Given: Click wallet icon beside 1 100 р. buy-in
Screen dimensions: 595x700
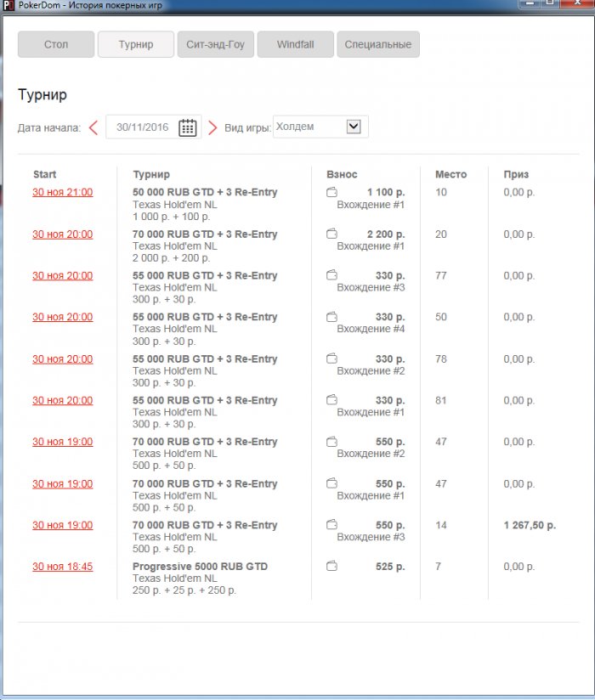Looking at the screenshot, I should [x=332, y=193].
